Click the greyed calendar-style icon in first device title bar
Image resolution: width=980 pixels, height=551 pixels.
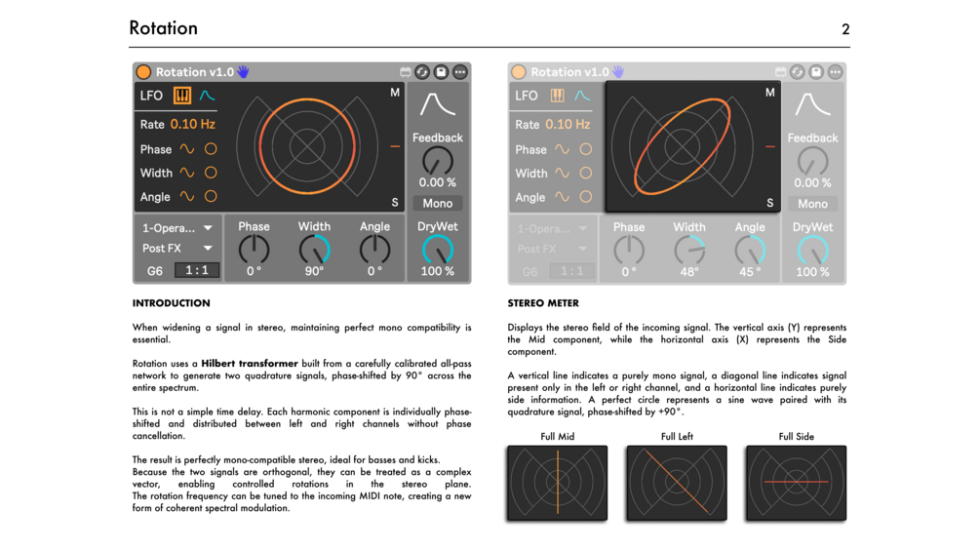[405, 72]
